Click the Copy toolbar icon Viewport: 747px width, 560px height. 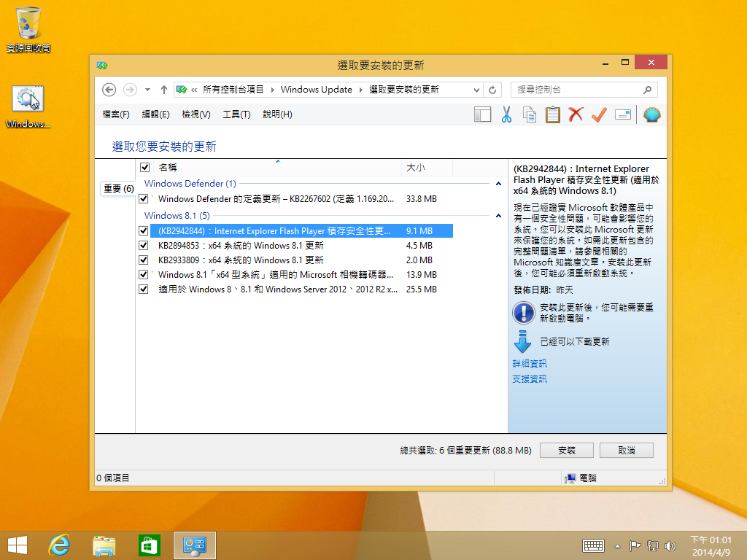[x=530, y=114]
